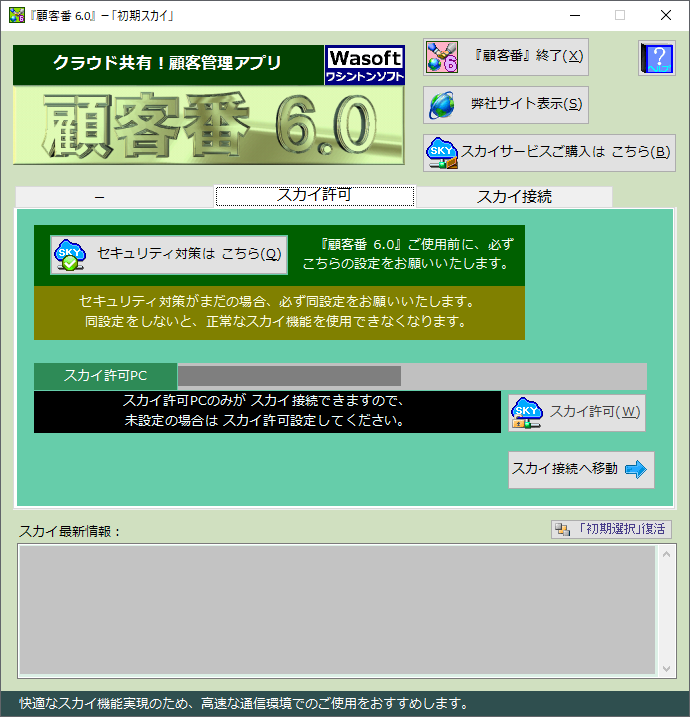Image resolution: width=690 pixels, height=717 pixels.
Task: Click the app icon in the title bar
Action: 16,15
